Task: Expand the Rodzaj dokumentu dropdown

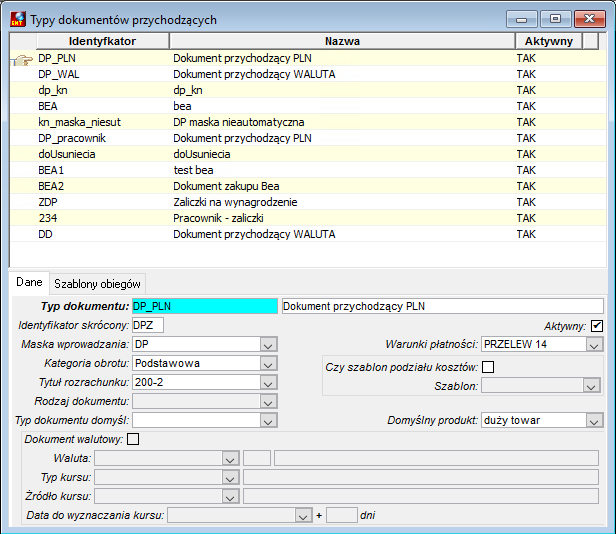Action: (268, 402)
